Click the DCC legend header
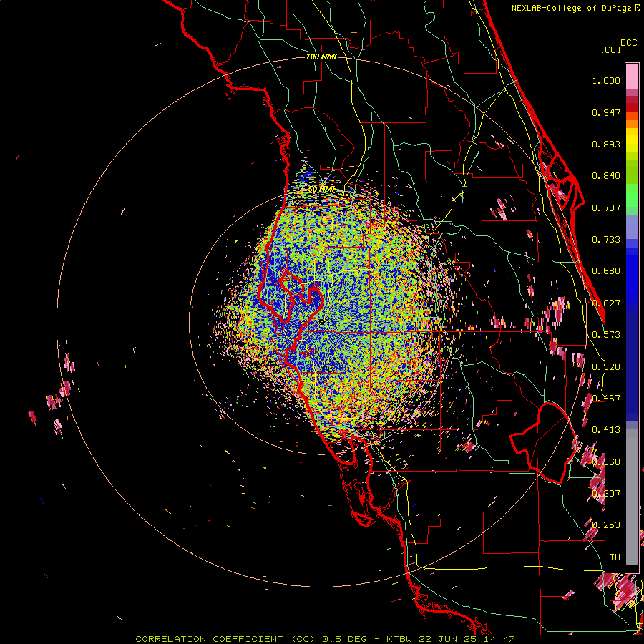The image size is (644, 644). (x=629, y=43)
